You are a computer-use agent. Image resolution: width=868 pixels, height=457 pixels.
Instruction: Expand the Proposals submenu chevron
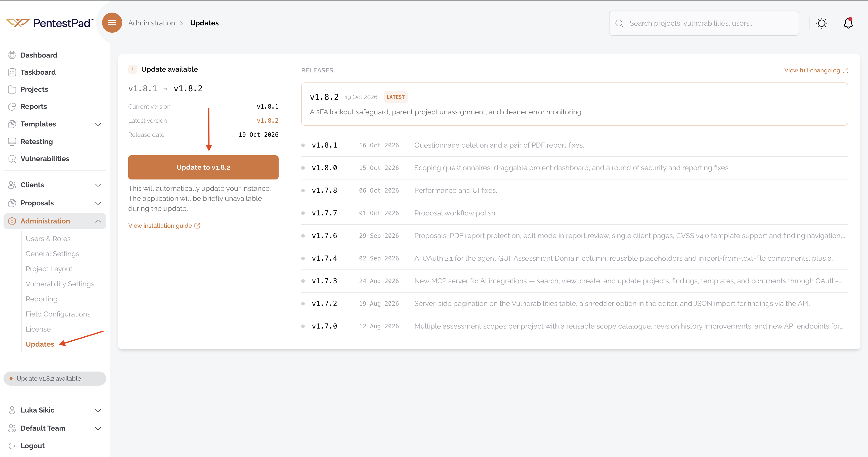[x=98, y=203]
